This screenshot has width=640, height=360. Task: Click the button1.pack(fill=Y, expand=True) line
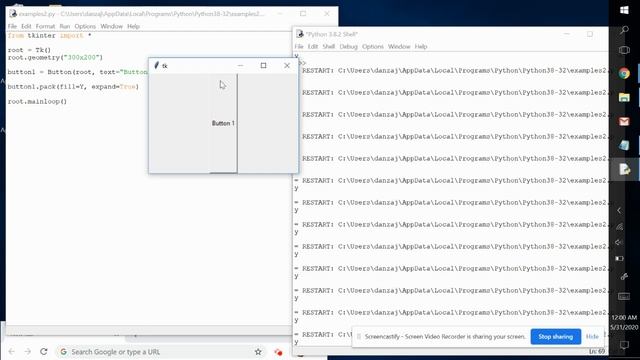pos(73,87)
